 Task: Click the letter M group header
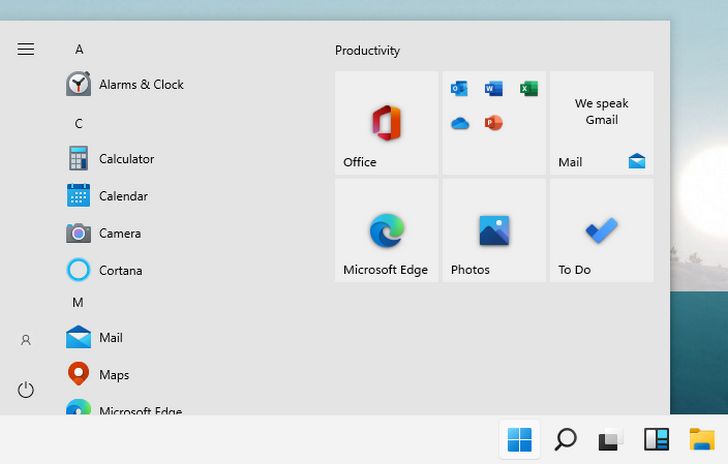[78, 303]
